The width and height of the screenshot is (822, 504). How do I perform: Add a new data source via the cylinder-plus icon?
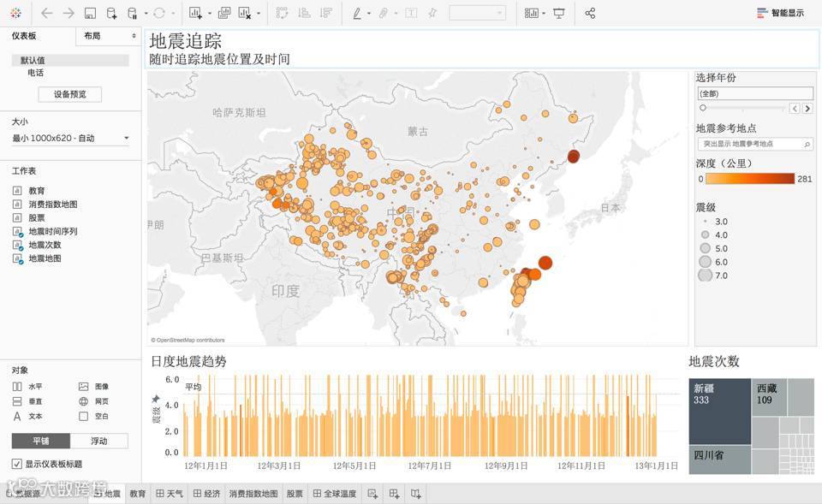pyautogui.click(x=111, y=13)
